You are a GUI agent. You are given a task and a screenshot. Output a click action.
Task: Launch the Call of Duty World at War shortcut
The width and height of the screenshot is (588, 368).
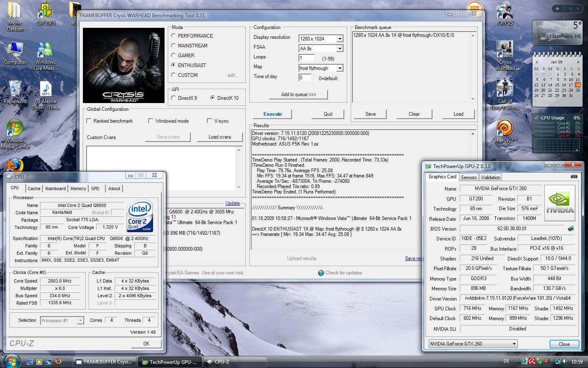point(505,95)
